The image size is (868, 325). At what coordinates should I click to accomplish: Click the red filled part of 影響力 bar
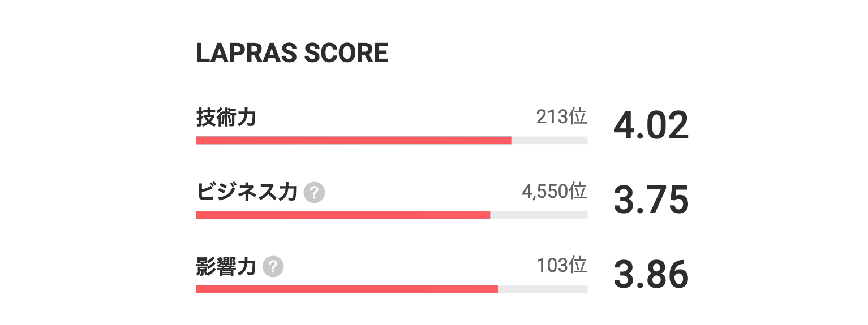[x=347, y=289]
